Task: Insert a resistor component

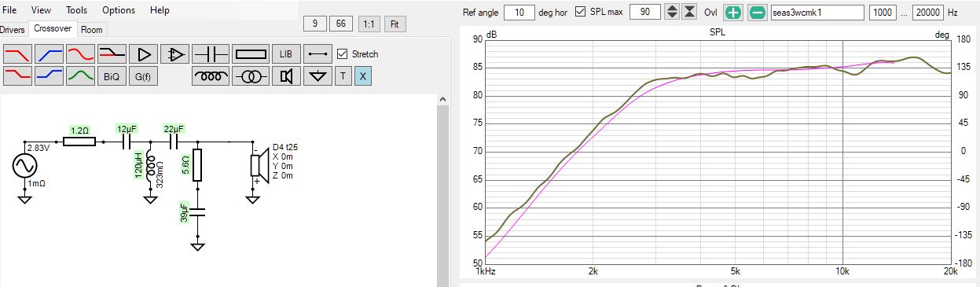Action: pyautogui.click(x=251, y=54)
